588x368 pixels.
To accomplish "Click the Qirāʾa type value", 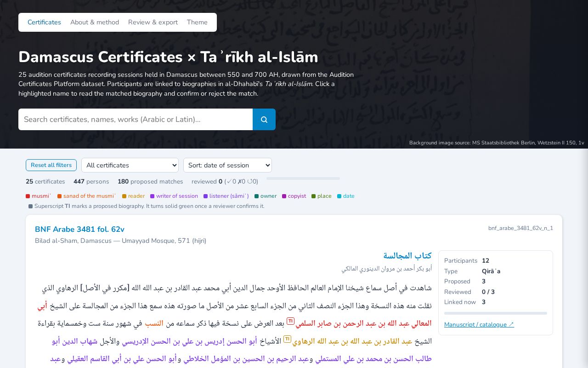I will [491, 271].
